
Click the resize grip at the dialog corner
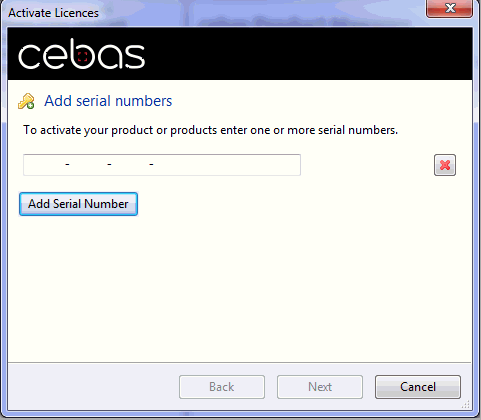pyautogui.click(x=466, y=405)
